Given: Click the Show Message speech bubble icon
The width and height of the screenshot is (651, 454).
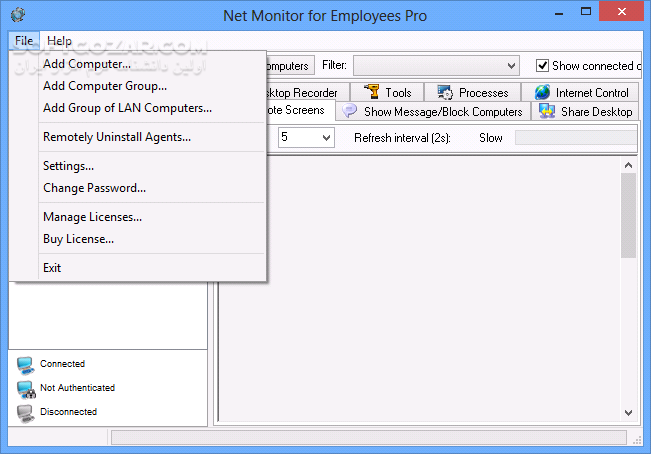Looking at the screenshot, I should point(350,111).
